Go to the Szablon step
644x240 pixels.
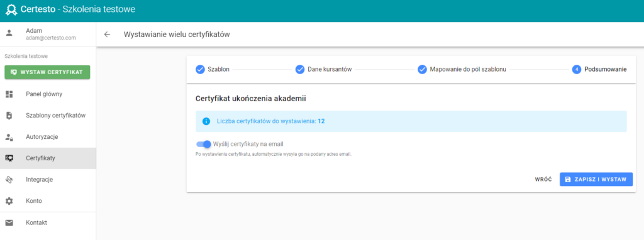click(213, 69)
